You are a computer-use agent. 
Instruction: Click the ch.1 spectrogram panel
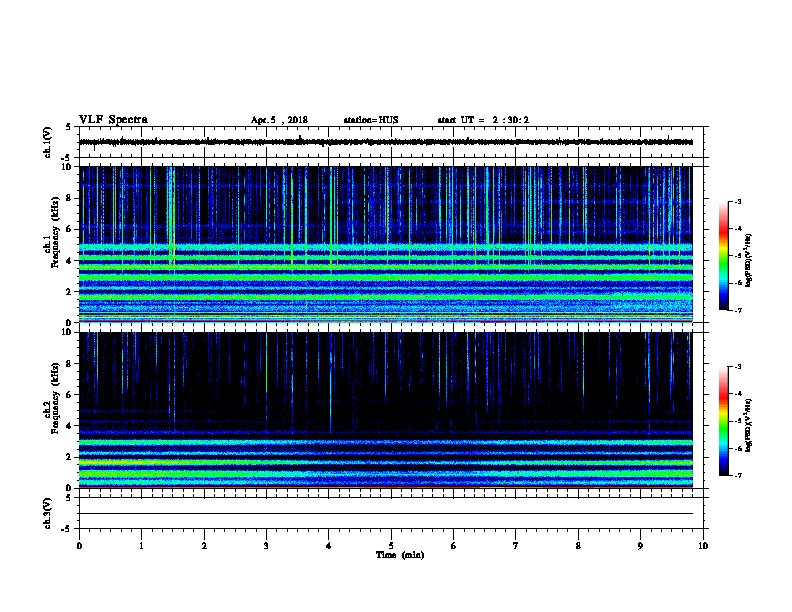click(x=386, y=244)
